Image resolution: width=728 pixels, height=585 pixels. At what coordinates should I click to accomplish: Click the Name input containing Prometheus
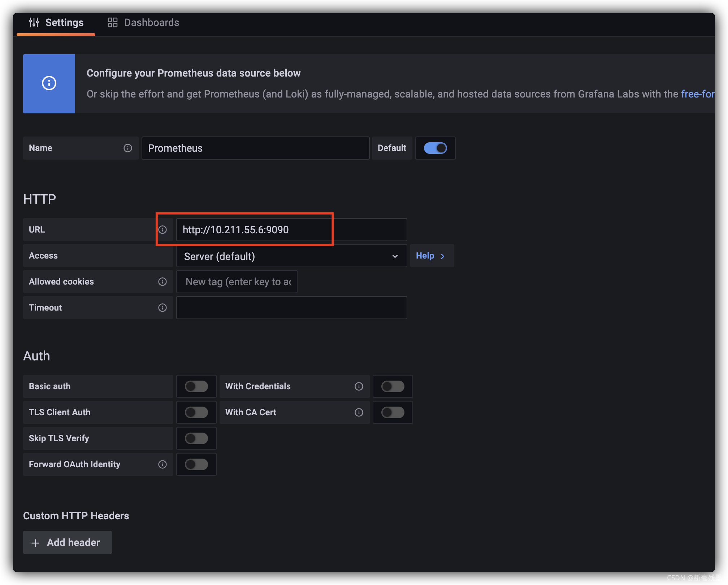tap(256, 148)
